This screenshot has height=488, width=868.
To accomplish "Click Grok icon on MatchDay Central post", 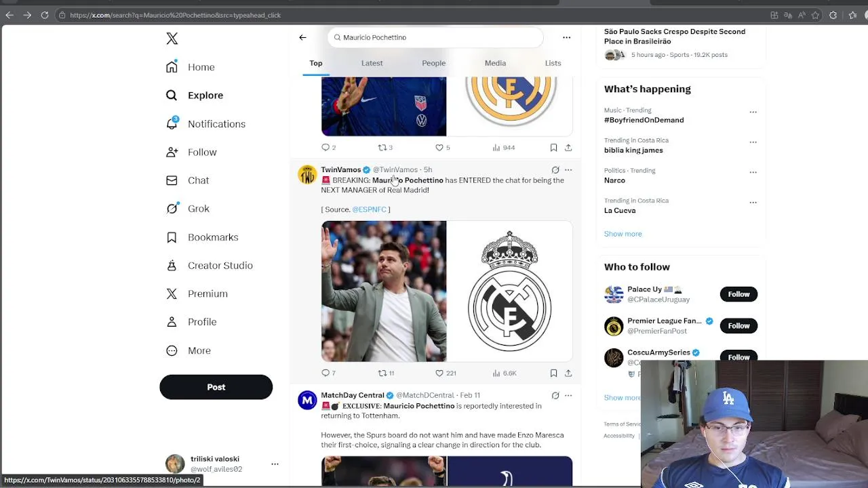I will tap(555, 395).
